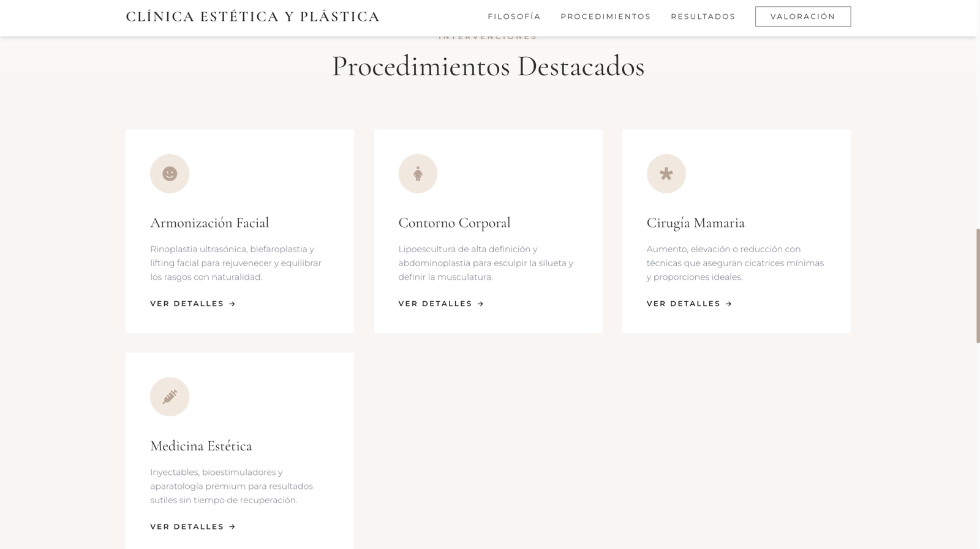This screenshot has width=980, height=549.
Task: Open the Resultados nav link
Action: 703,17
